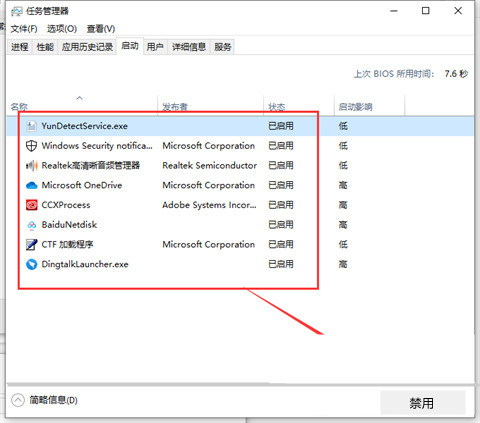Switch to the 性能 tab

[45, 47]
